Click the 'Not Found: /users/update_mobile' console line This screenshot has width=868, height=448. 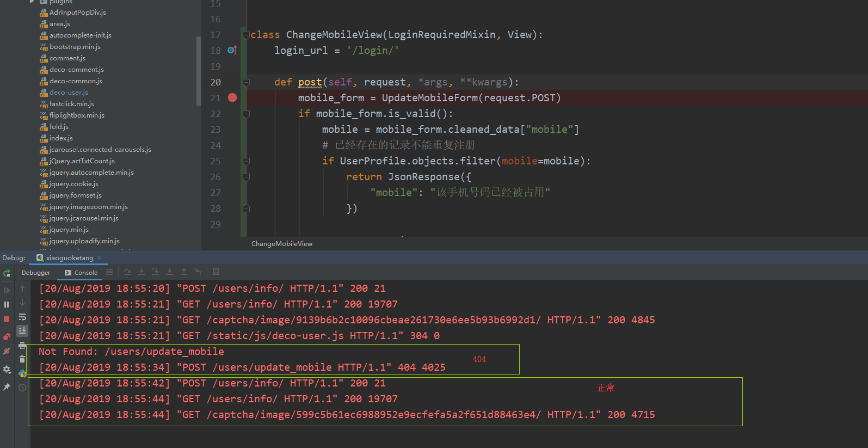click(131, 352)
